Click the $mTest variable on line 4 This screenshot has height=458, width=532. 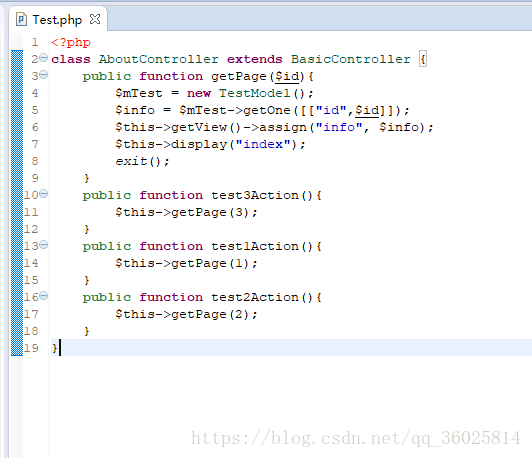pyautogui.click(x=139, y=93)
